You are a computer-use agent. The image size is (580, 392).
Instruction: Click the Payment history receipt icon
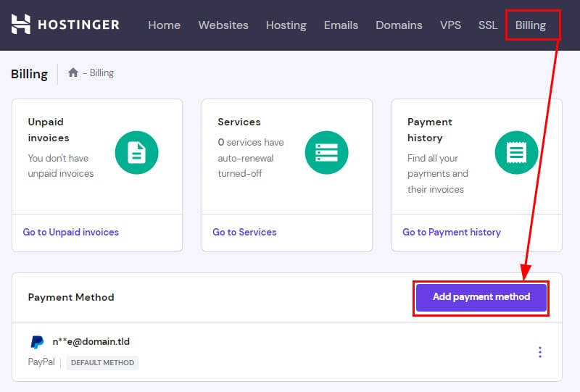[x=516, y=153]
